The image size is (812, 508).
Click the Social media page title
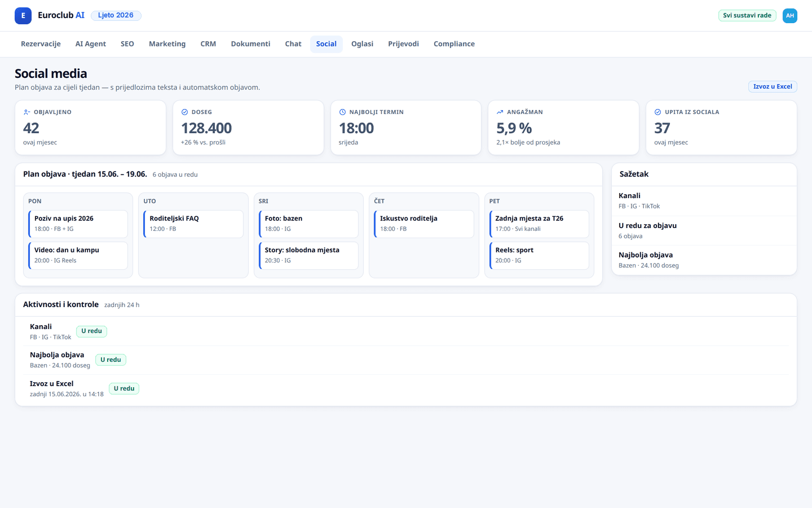[x=51, y=73]
